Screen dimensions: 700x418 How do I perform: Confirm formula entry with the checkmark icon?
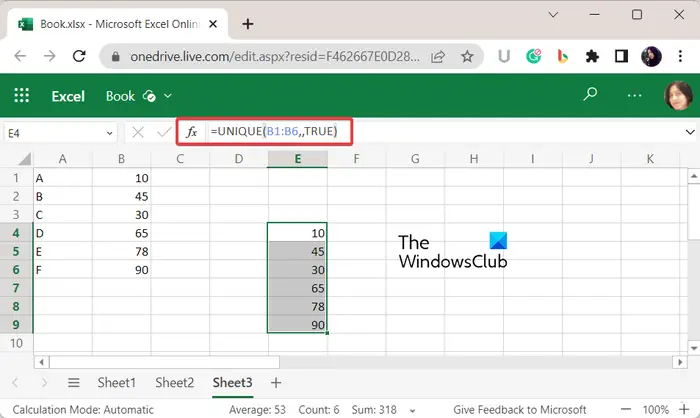164,132
